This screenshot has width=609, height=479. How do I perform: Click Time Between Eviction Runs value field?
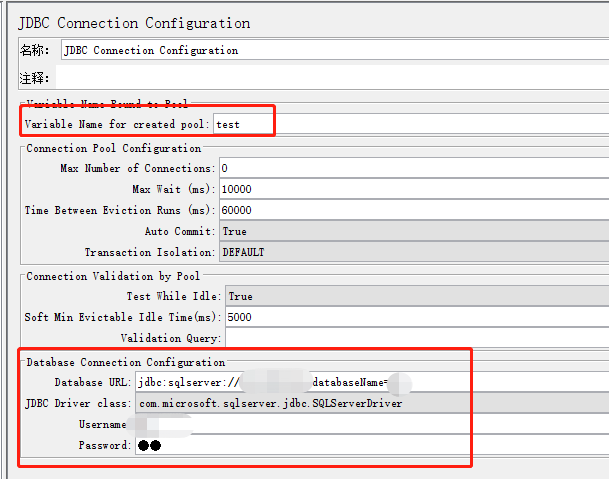pyautogui.click(x=412, y=210)
